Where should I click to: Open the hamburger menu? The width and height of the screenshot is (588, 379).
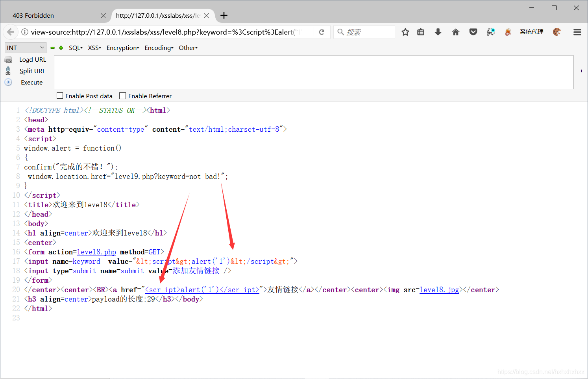[577, 32]
